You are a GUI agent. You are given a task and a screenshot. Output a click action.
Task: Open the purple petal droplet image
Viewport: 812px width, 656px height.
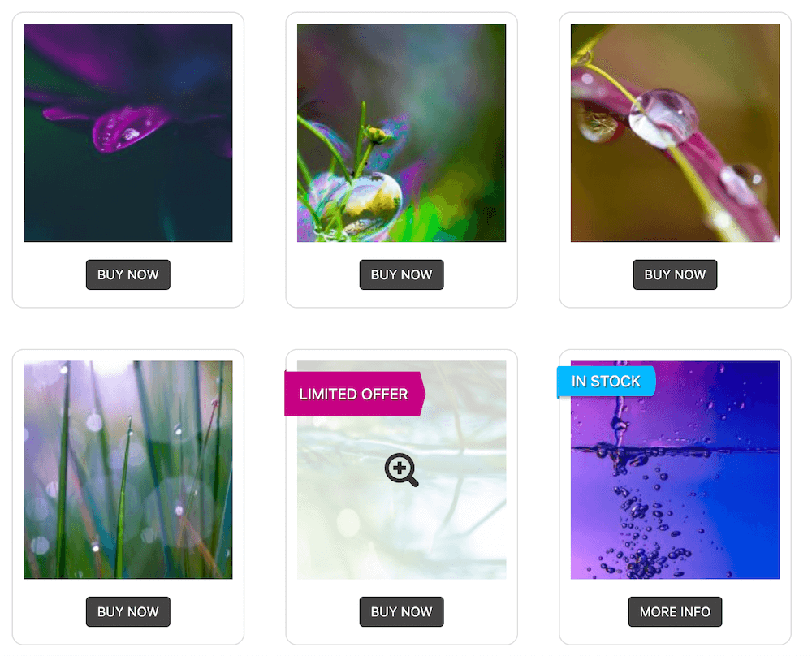(128, 132)
